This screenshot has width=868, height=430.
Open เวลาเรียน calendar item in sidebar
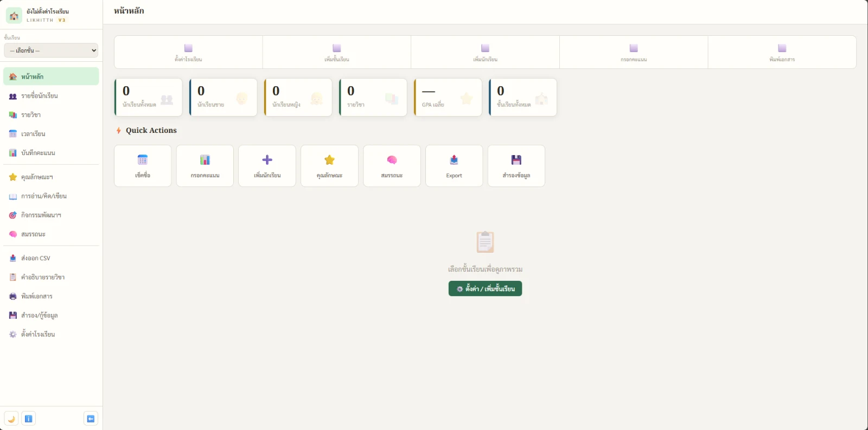51,134
